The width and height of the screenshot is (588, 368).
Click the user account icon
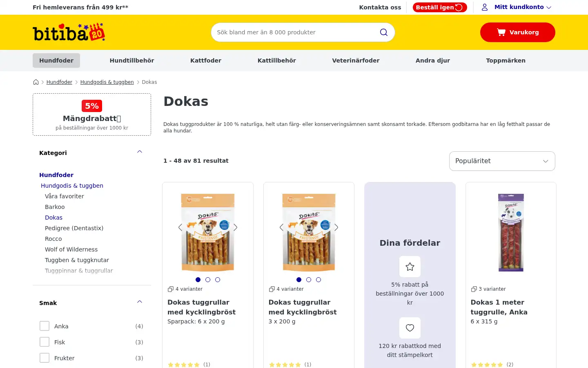point(485,7)
